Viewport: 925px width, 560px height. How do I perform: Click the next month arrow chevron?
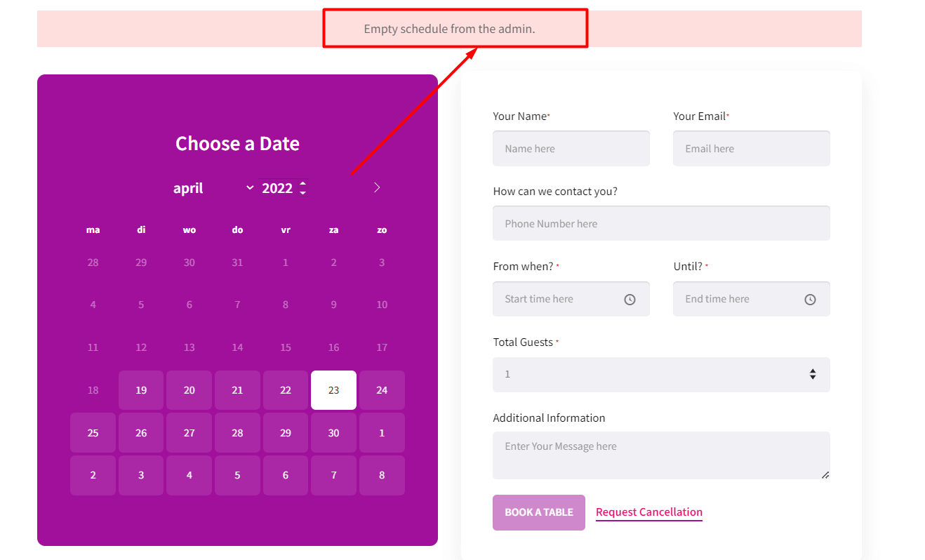pyautogui.click(x=377, y=187)
